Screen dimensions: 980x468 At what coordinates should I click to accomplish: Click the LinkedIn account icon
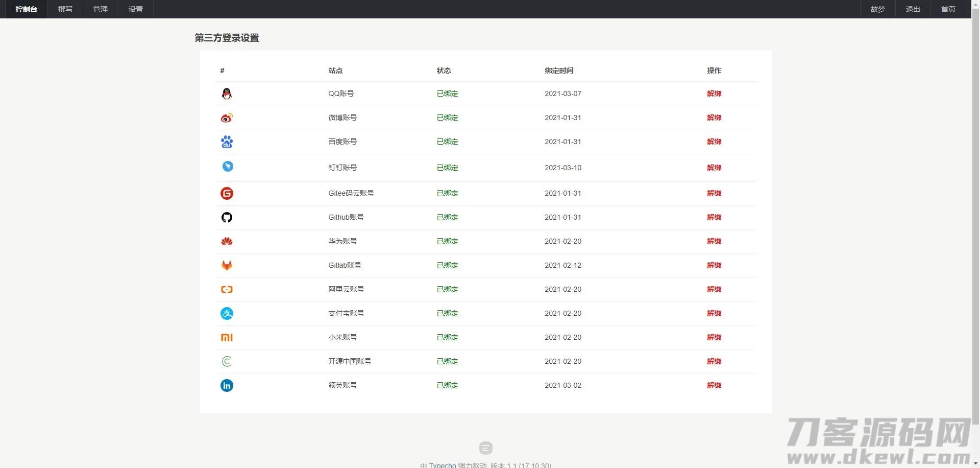227,385
